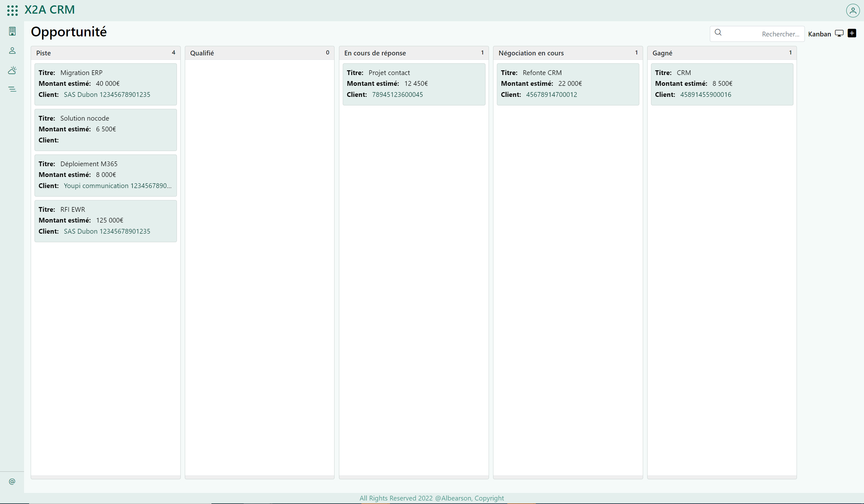Open the SAS Dubon client link on Migration ERP
The width and height of the screenshot is (864, 504).
tap(107, 95)
